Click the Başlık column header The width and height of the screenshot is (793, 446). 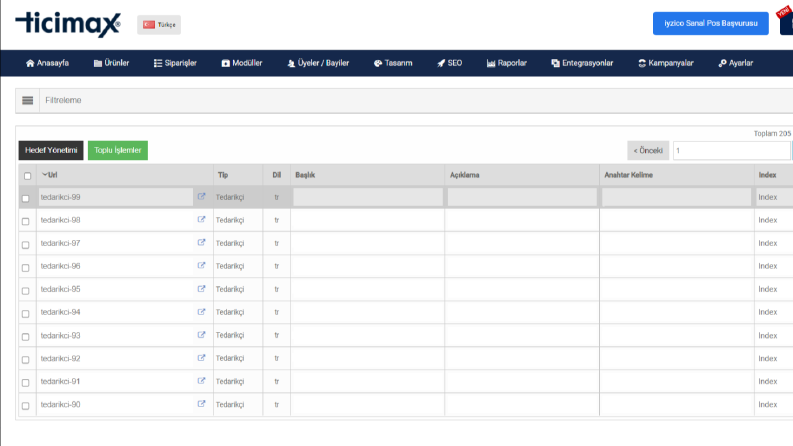coord(305,175)
